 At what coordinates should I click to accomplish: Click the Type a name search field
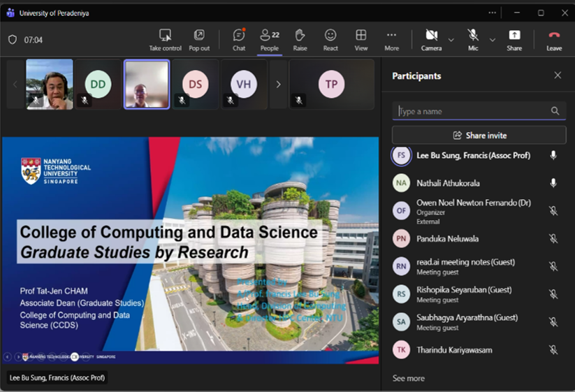pyautogui.click(x=479, y=111)
